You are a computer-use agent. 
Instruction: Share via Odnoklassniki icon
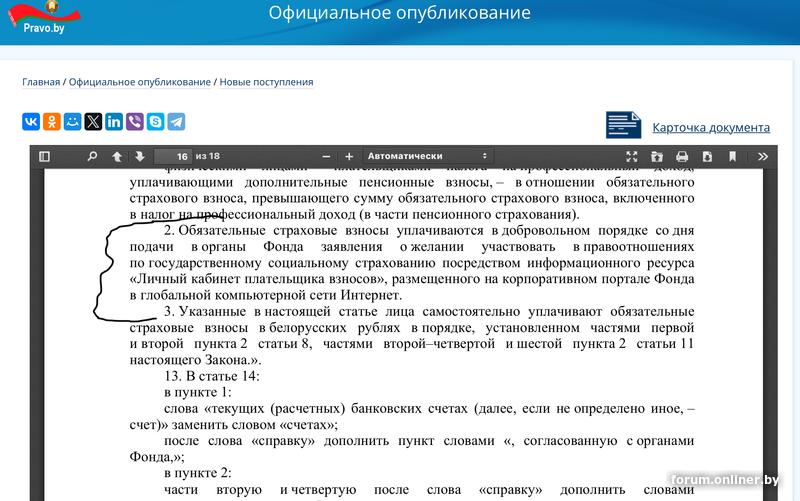(52, 122)
